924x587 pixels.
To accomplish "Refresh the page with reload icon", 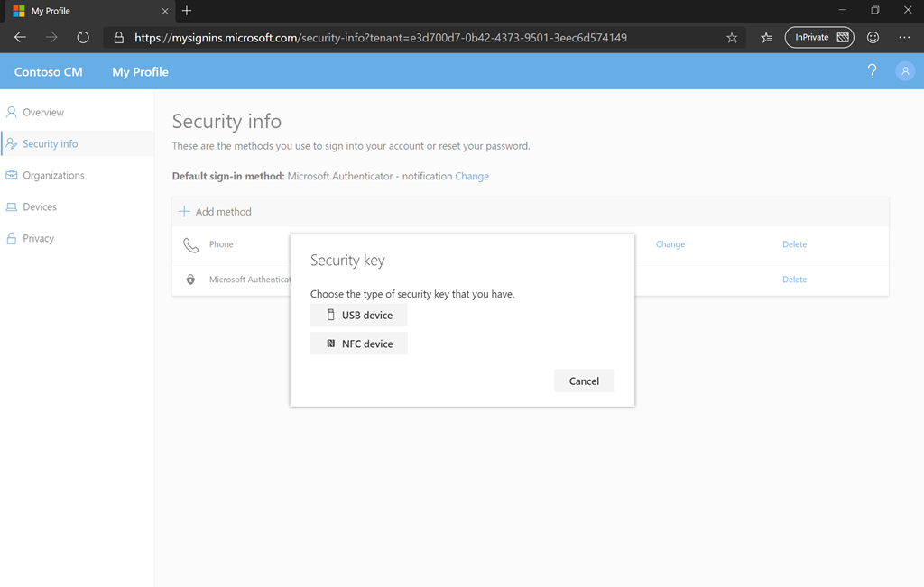I will (83, 38).
